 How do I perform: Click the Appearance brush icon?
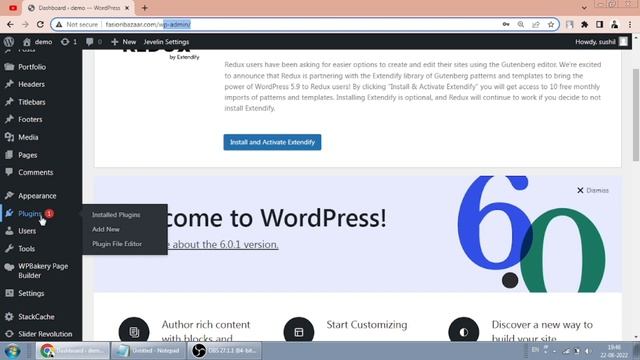(x=9, y=196)
